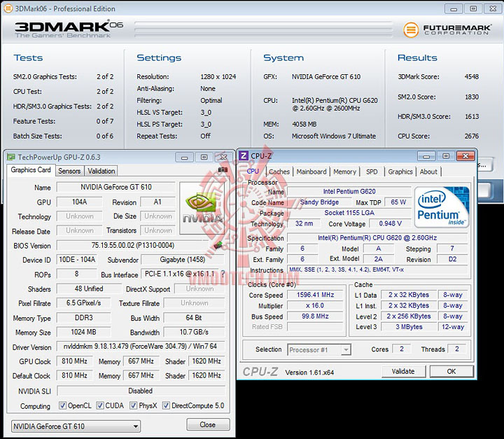Click the Level 3 cache 3 MBytes value
This screenshot has width=504, height=439.
click(409, 327)
